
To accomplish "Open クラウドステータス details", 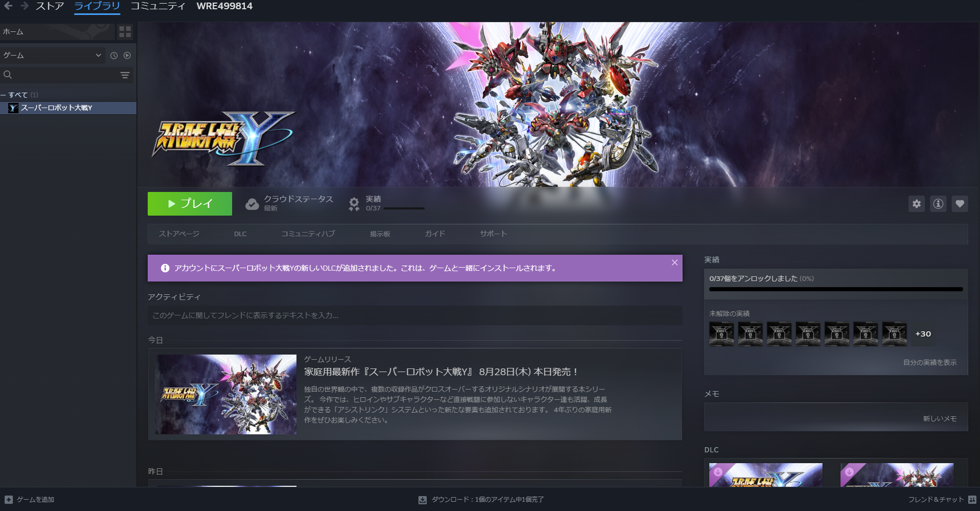I will tap(289, 204).
